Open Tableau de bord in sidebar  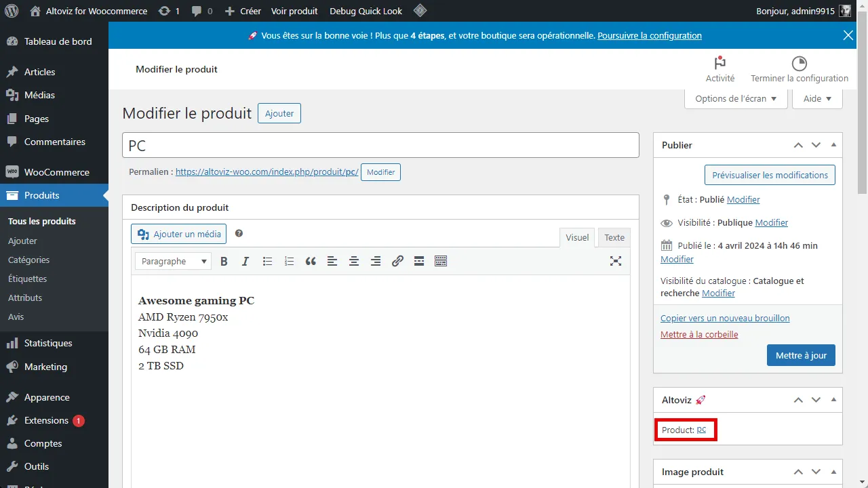tap(54, 41)
